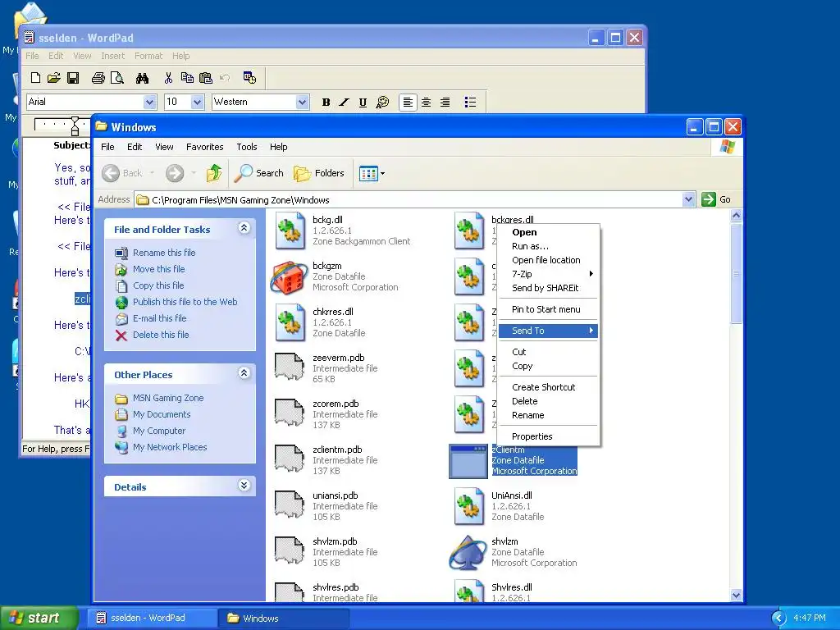Open Tools menu in Windows explorer
This screenshot has height=630, width=840.
247,147
